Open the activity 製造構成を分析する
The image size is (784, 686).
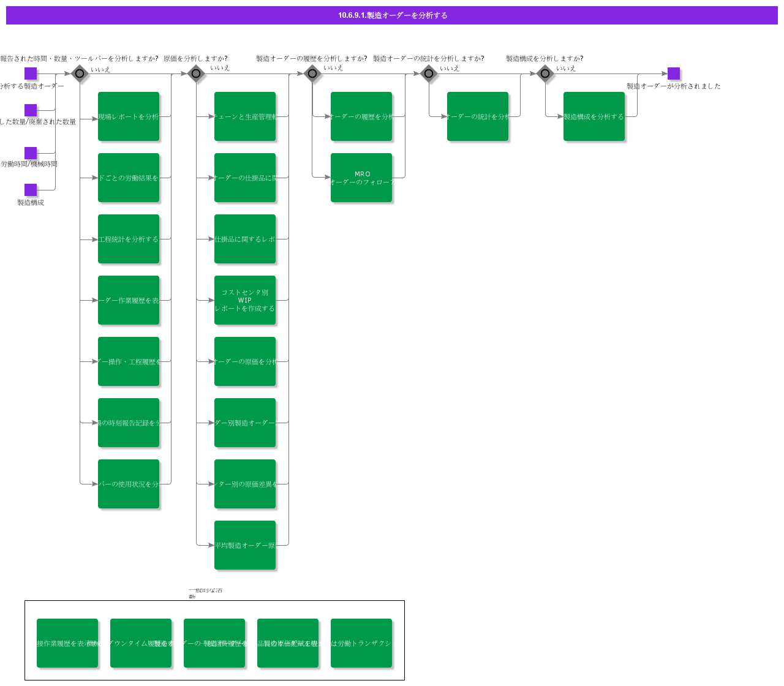click(594, 116)
